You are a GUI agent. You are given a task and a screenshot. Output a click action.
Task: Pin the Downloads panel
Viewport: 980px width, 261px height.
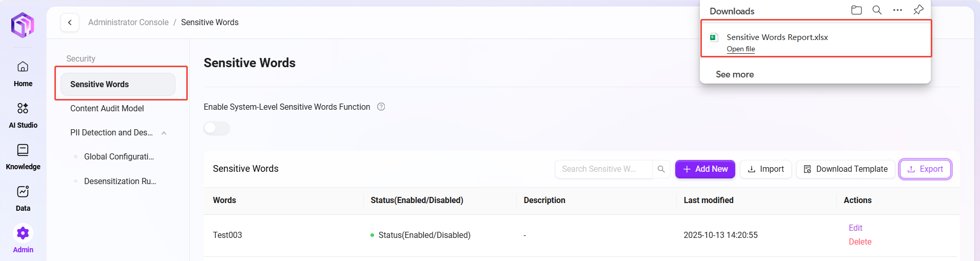tap(918, 10)
